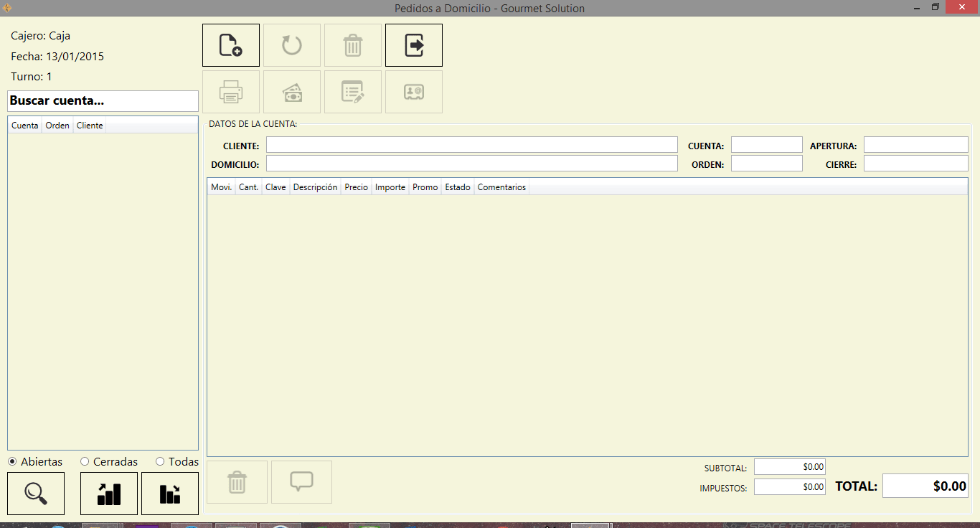Click the customer contact card icon

coord(414,92)
